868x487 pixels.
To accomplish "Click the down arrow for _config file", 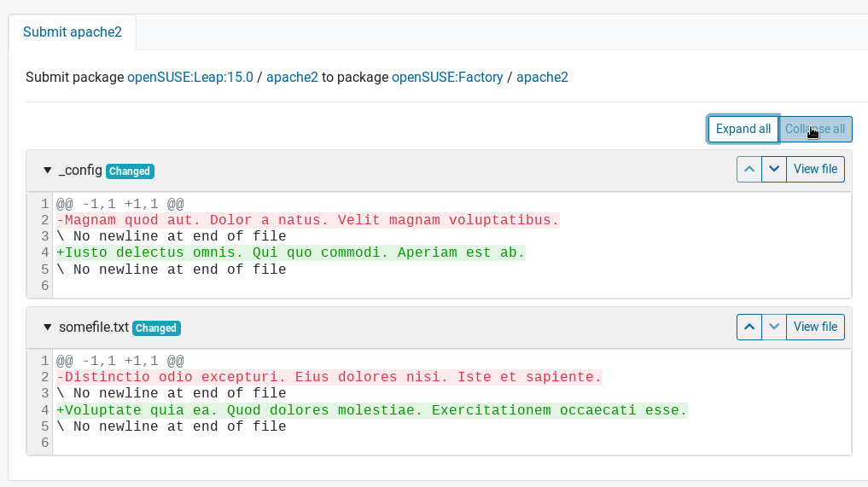I will pos(773,169).
